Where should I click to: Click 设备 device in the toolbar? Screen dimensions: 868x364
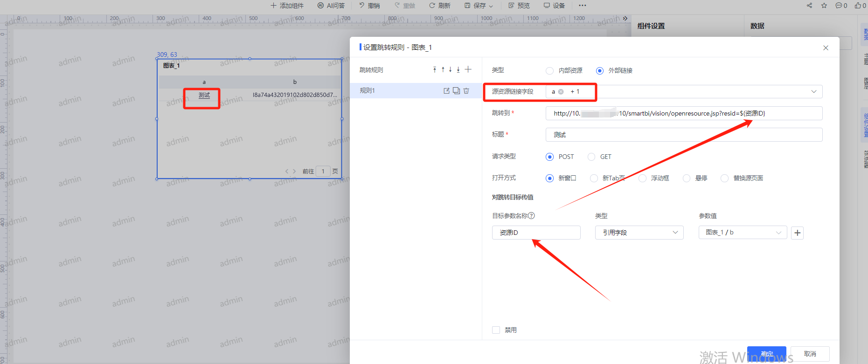pyautogui.click(x=554, y=6)
